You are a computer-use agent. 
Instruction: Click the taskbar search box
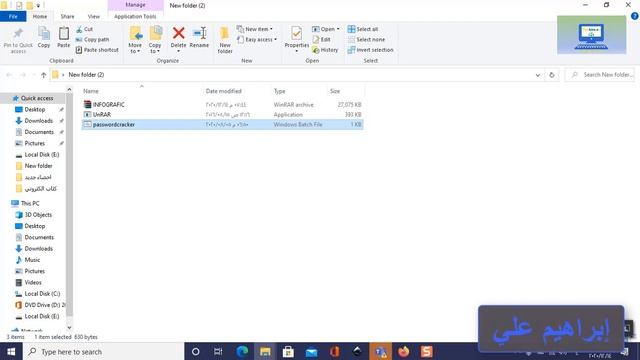coord(104,351)
